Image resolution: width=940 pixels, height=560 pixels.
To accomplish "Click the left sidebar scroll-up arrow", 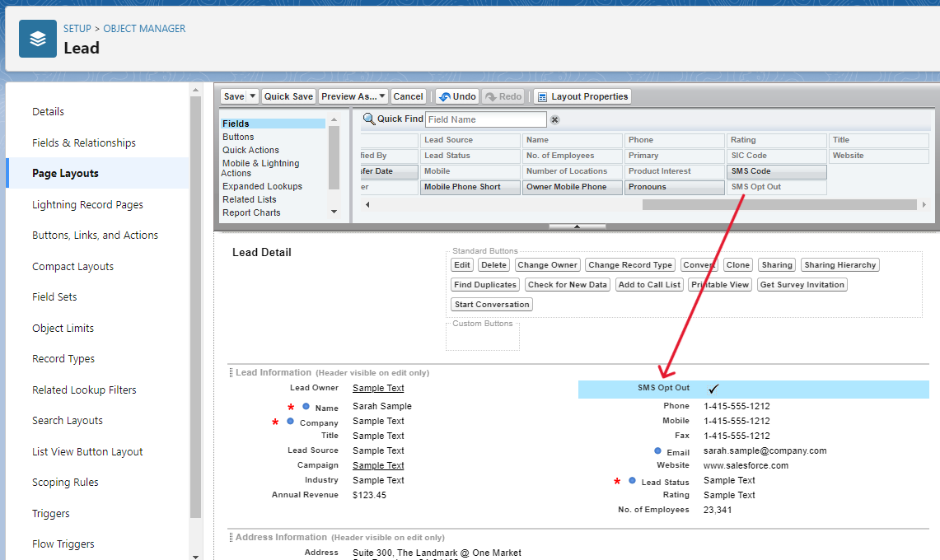I will pos(195,91).
